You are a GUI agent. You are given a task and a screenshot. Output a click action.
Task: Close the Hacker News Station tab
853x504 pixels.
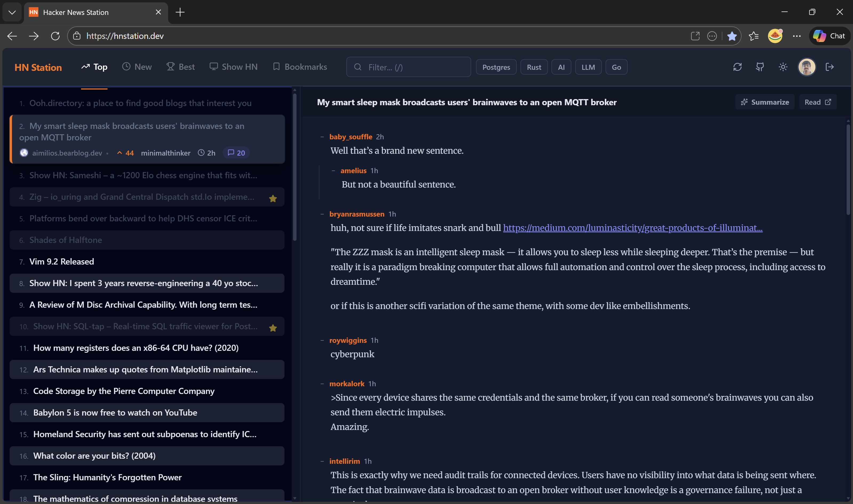[158, 12]
